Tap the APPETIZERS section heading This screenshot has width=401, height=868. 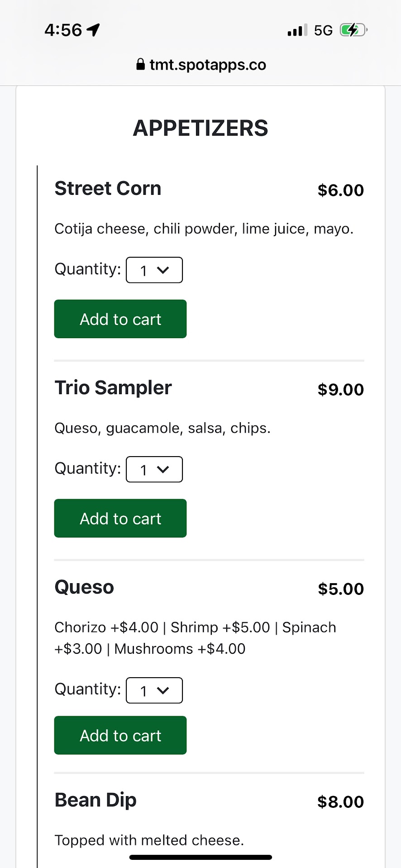[x=200, y=128]
